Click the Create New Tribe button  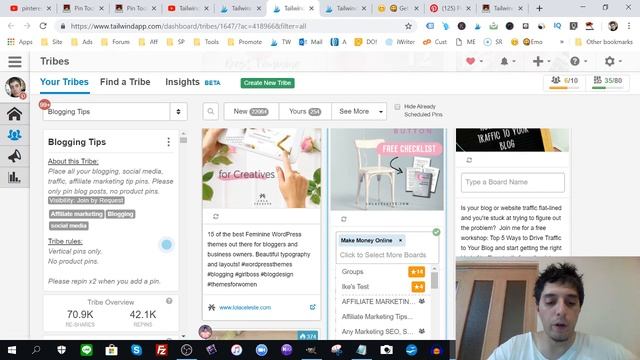point(267,83)
